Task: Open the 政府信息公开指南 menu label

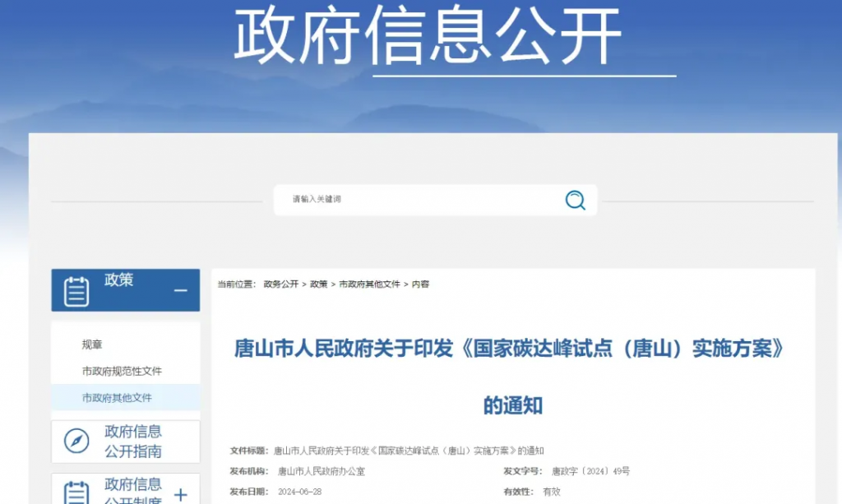Action: pos(133,442)
